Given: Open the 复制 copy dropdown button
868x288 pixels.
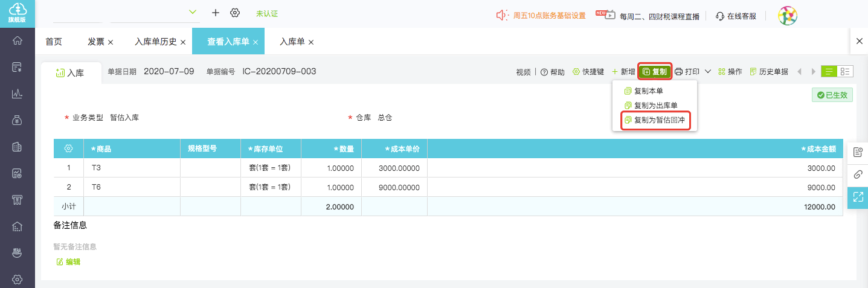Looking at the screenshot, I should [x=655, y=72].
